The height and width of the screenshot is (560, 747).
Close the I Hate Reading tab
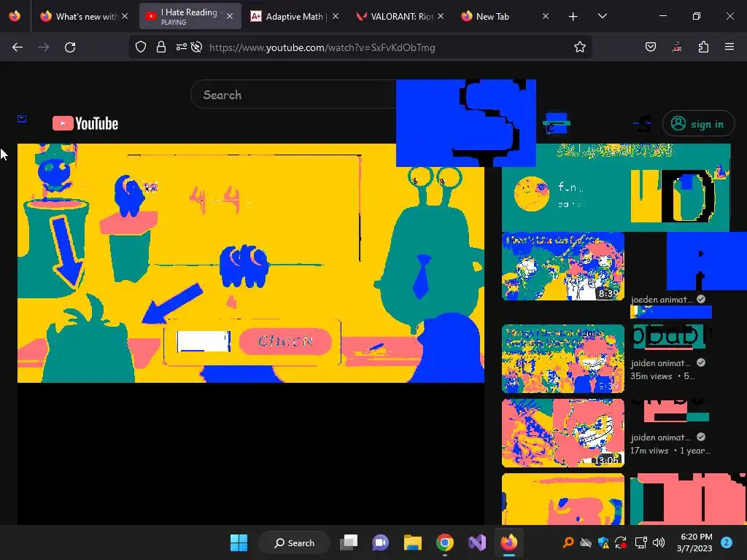click(x=230, y=16)
